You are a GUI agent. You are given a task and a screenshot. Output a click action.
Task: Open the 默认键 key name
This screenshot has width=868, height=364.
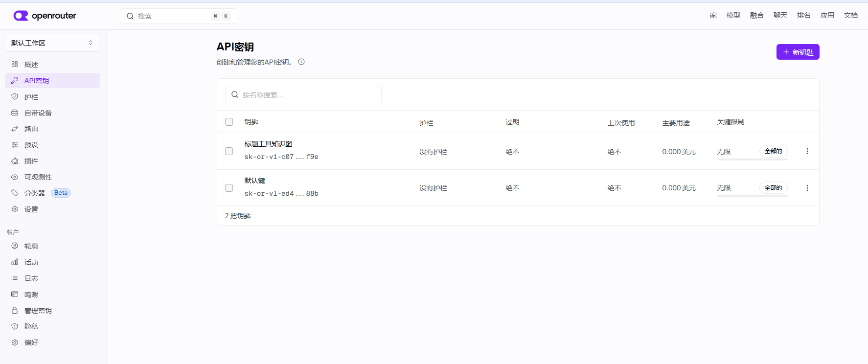(255, 181)
